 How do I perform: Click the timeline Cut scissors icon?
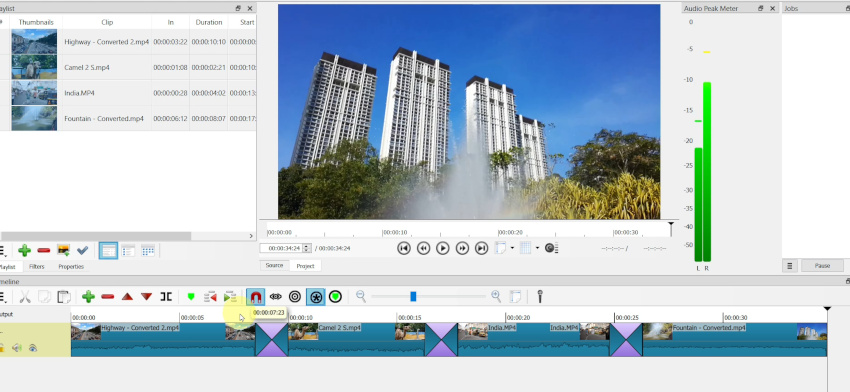pos(24,297)
